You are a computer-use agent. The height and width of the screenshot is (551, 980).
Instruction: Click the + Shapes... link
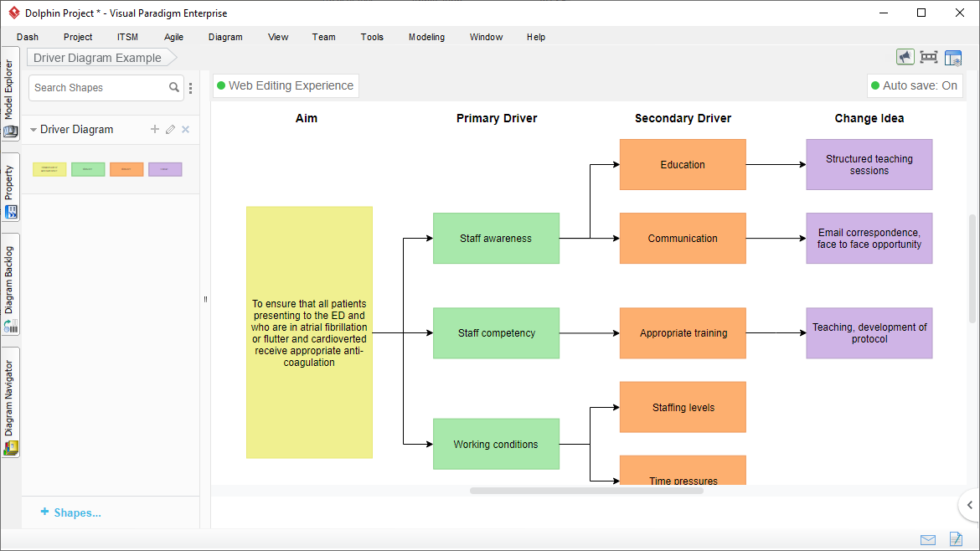pyautogui.click(x=70, y=512)
